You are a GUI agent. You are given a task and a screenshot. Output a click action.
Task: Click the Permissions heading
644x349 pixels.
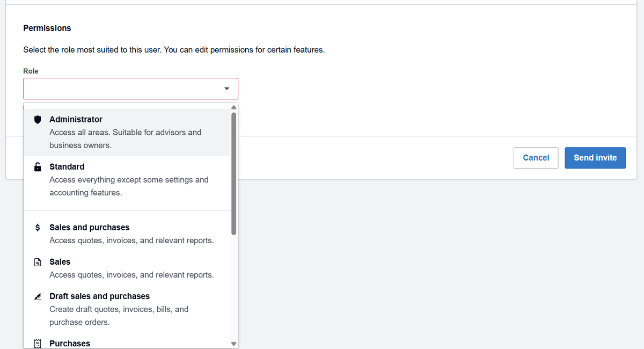point(47,28)
